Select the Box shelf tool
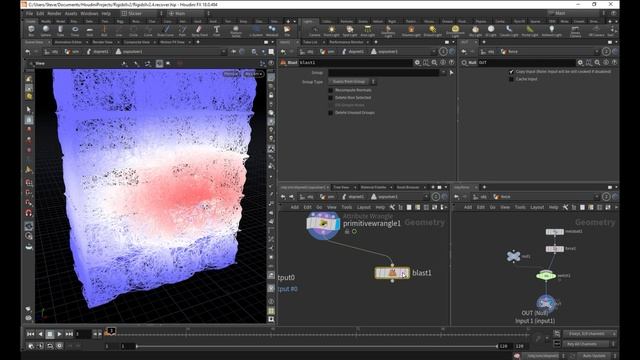The height and width of the screenshot is (360, 640). 31,30
